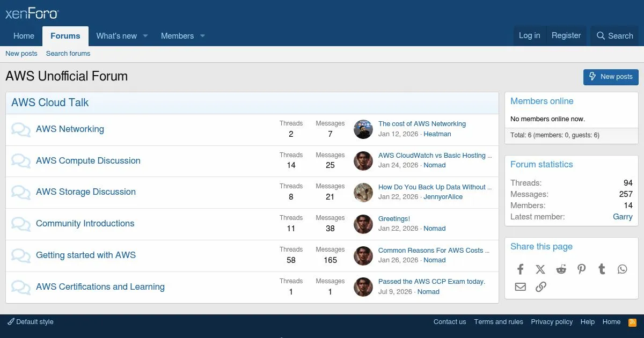Open the Help footer link
Image resolution: width=644 pixels, height=338 pixels.
pyautogui.click(x=588, y=322)
